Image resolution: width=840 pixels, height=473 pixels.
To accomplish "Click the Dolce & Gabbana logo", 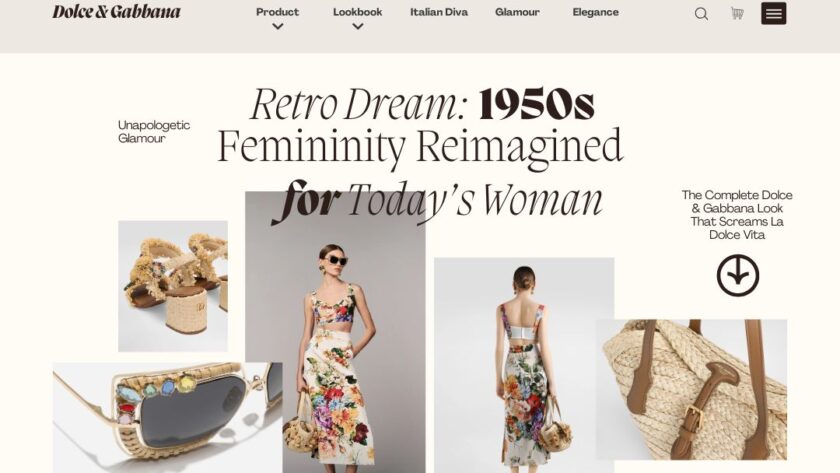I will pos(116,12).
